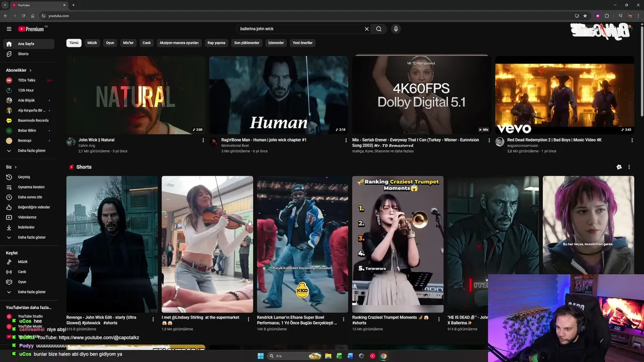Select the İzlenenler chip
Viewport: 644px width, 362px height.
coord(276,43)
